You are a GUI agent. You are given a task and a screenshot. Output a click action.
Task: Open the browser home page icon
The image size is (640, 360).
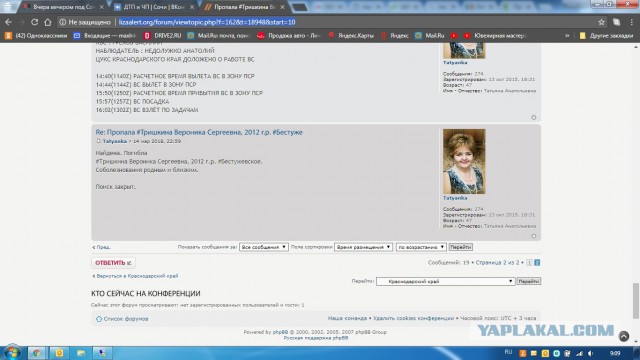(48, 22)
